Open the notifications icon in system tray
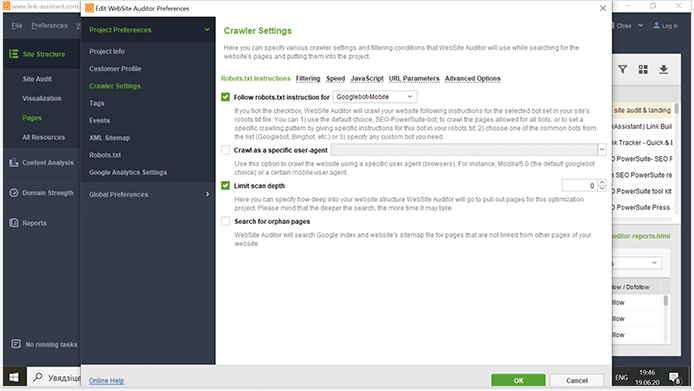 pyautogui.click(x=675, y=377)
